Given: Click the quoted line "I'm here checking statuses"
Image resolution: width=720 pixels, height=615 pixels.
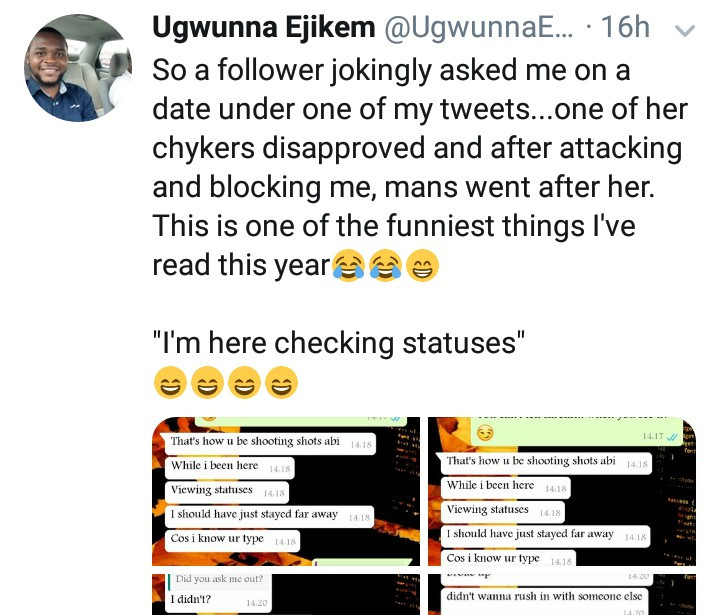Looking at the screenshot, I should [x=339, y=342].
